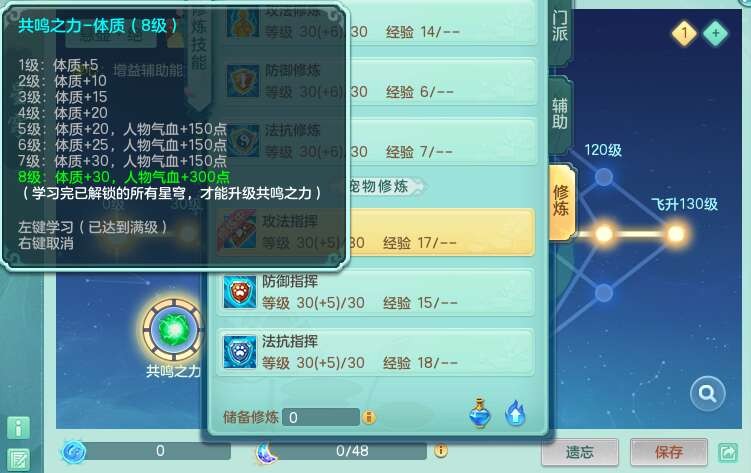
Task: Select the 防御指挥 pet training row
Action: pyautogui.click(x=376, y=292)
